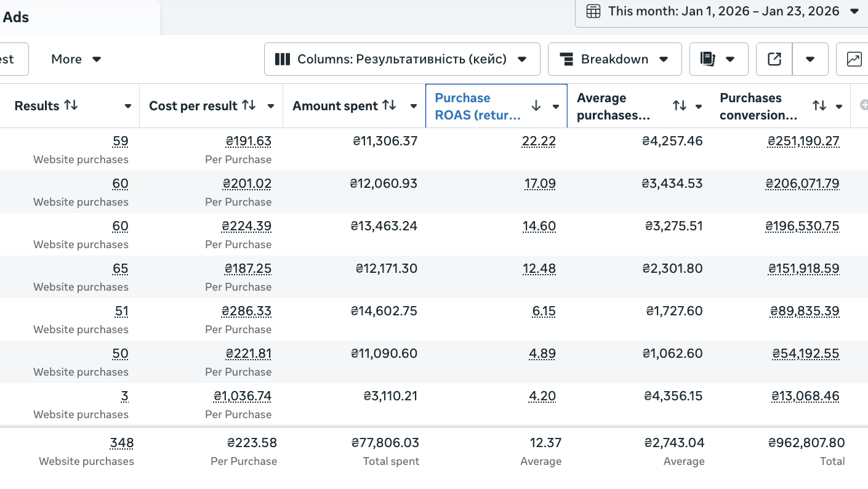868x489 pixels.
Task: Open the ₴191.63 cost per result
Action: point(249,141)
